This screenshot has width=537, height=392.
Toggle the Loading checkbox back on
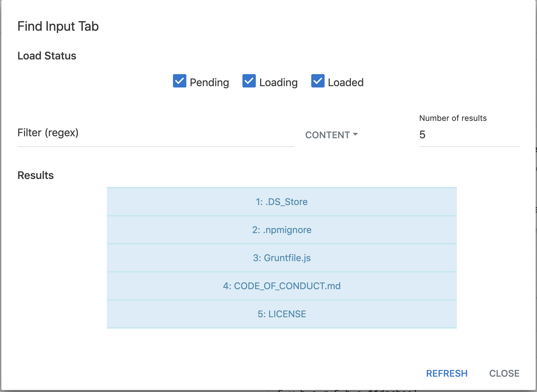click(x=248, y=81)
